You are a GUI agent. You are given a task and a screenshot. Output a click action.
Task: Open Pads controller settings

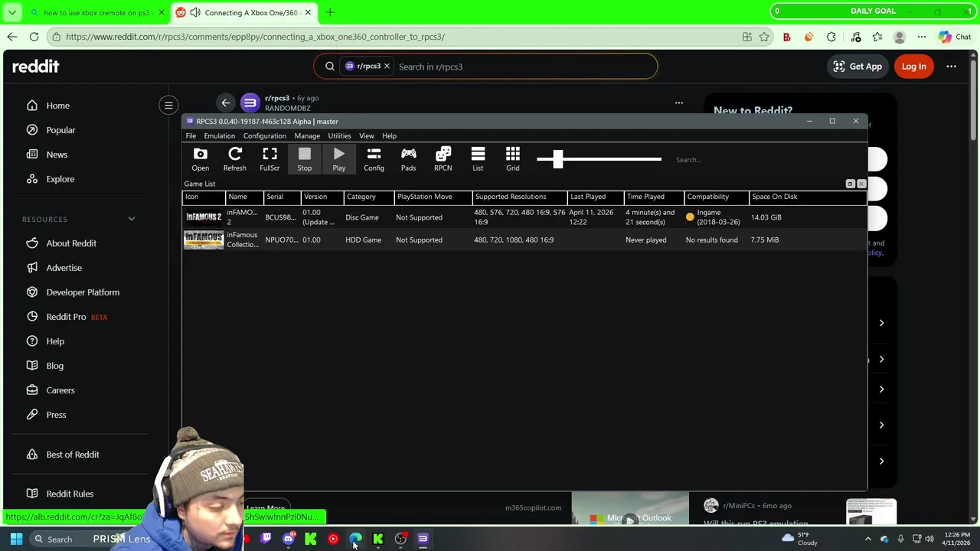(408, 159)
